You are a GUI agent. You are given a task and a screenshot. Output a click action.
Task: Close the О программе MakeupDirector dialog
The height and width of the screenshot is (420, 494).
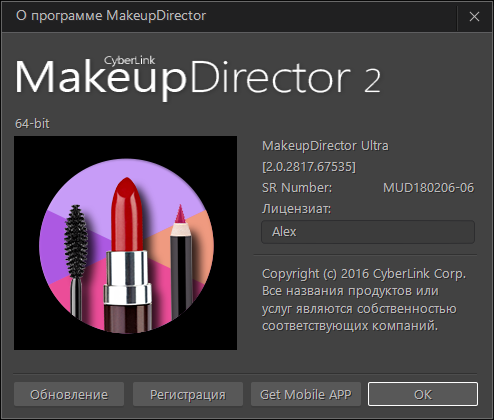tap(474, 16)
